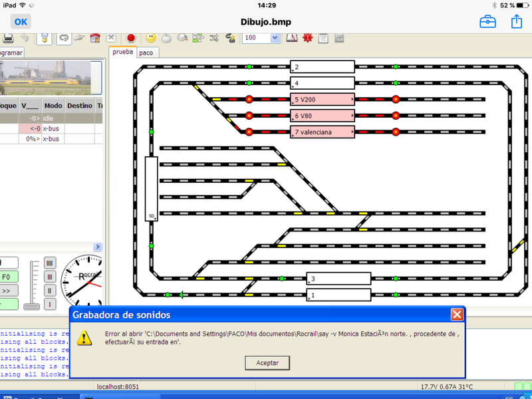
Task: Click the paper plane start-all icon
Action: [79, 38]
